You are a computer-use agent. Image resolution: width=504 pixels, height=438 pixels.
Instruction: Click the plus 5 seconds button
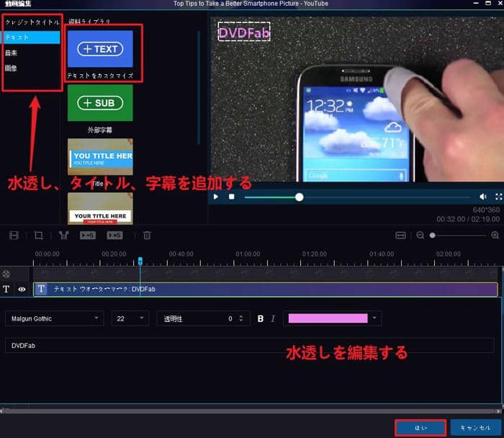(114, 236)
